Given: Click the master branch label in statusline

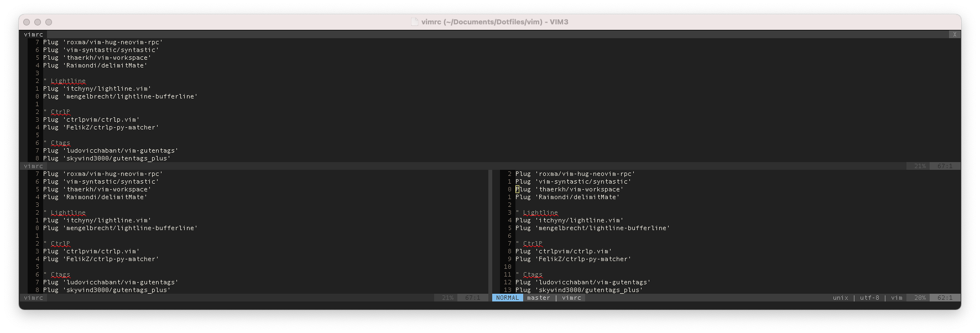Looking at the screenshot, I should pos(538,298).
